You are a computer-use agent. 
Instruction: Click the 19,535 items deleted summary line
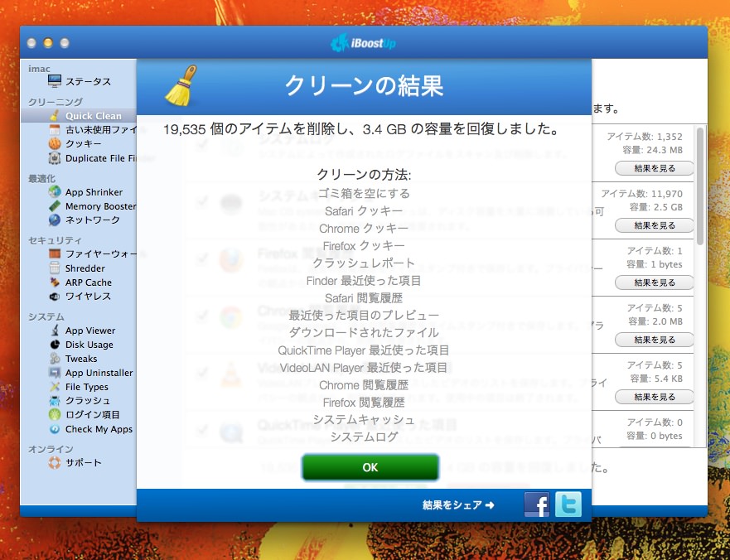coord(360,129)
